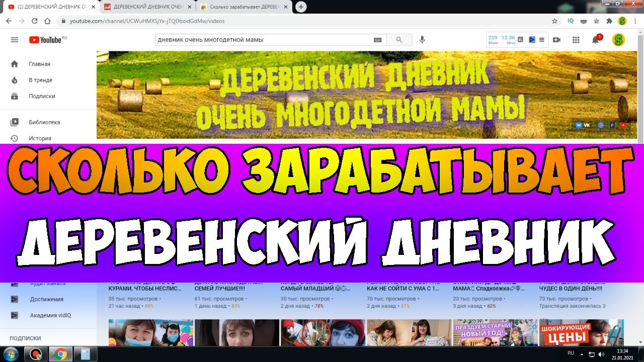Click the magnifier search button
644x362 pixels.
coord(399,40)
